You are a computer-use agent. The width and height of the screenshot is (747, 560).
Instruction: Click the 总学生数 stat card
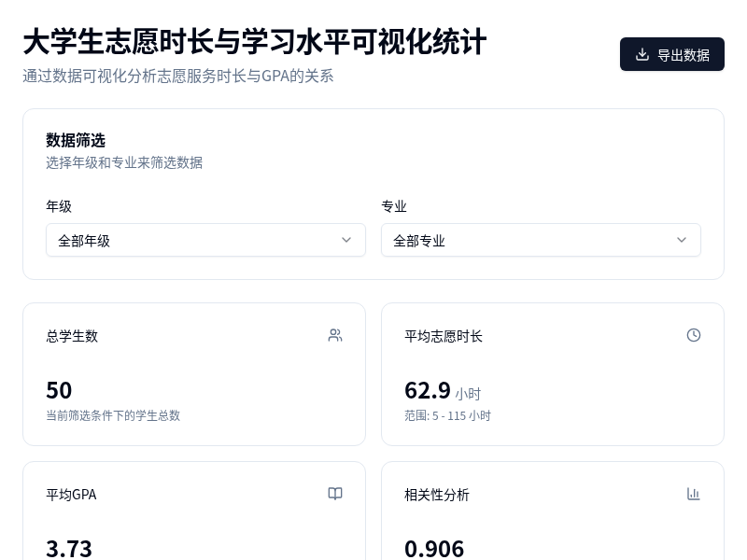194,374
